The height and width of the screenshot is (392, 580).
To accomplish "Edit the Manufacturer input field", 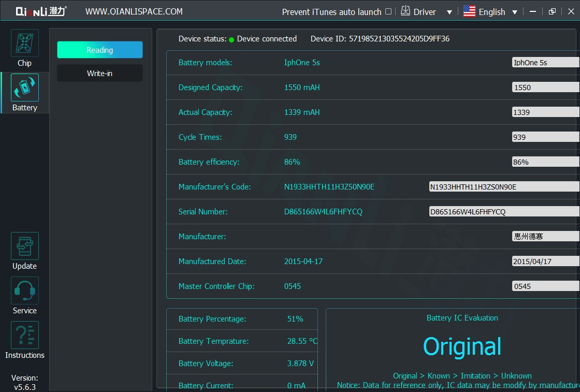I will point(546,236).
